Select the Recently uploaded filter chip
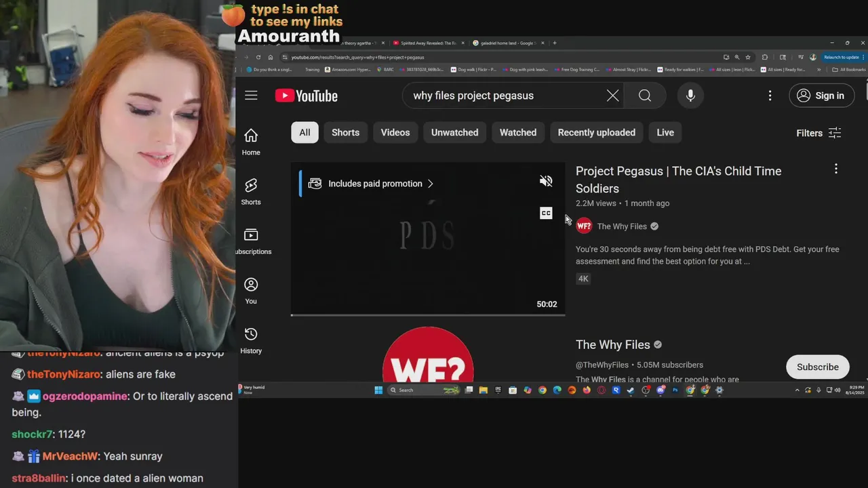 pos(597,132)
